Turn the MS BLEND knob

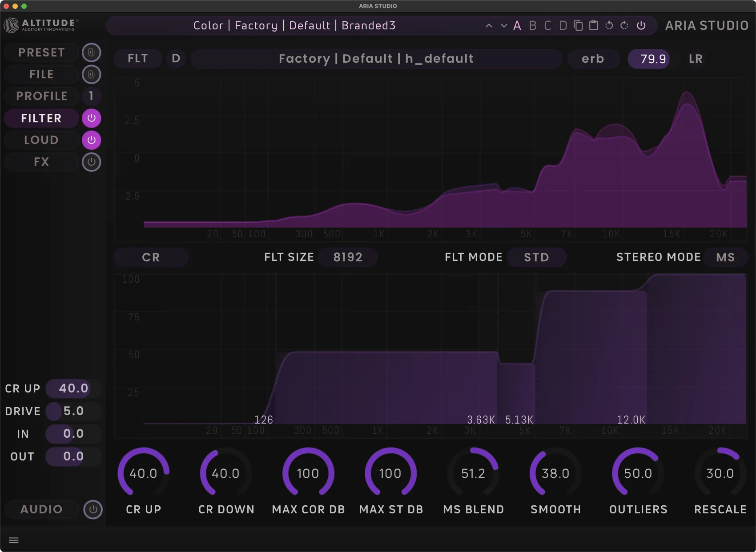pyautogui.click(x=473, y=473)
